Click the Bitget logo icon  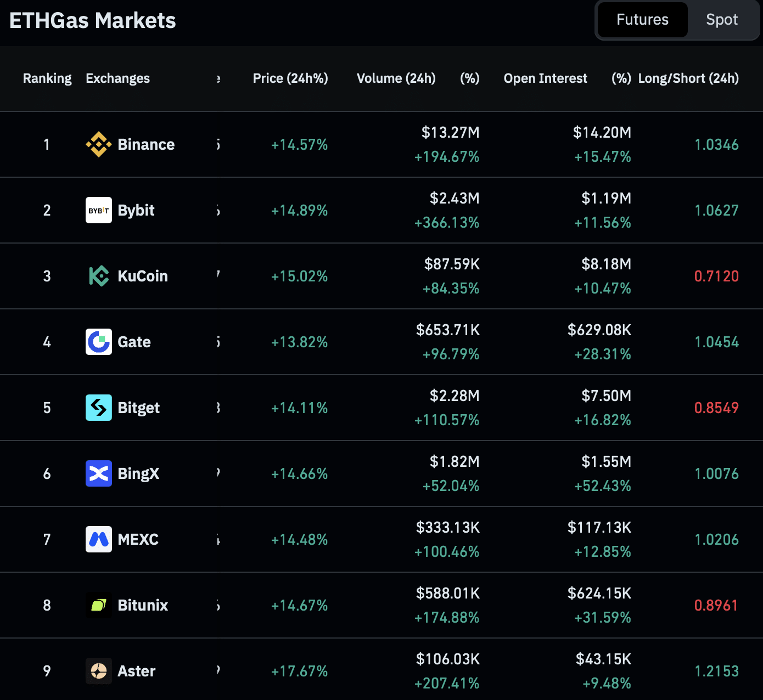99,408
